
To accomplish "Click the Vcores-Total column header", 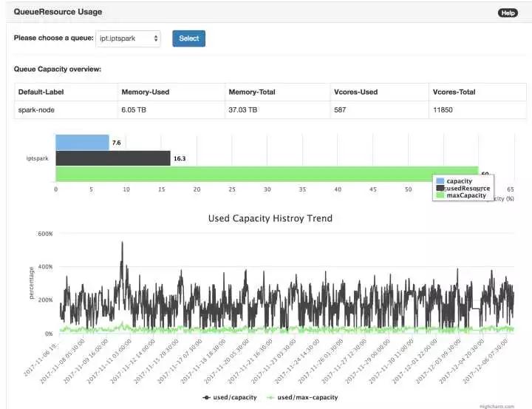I will (454, 92).
